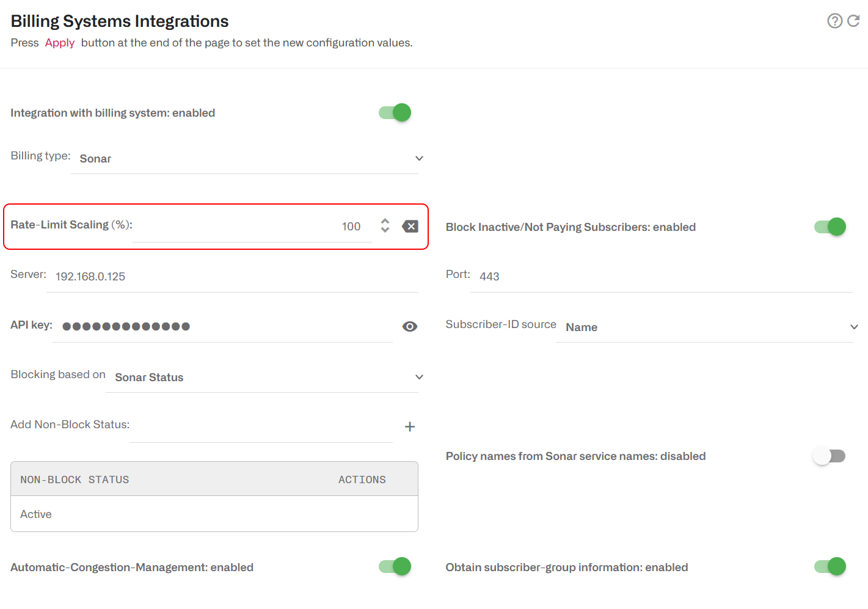Expand the Blocking based on selector
Screen dimensions: 868x609
(419, 377)
